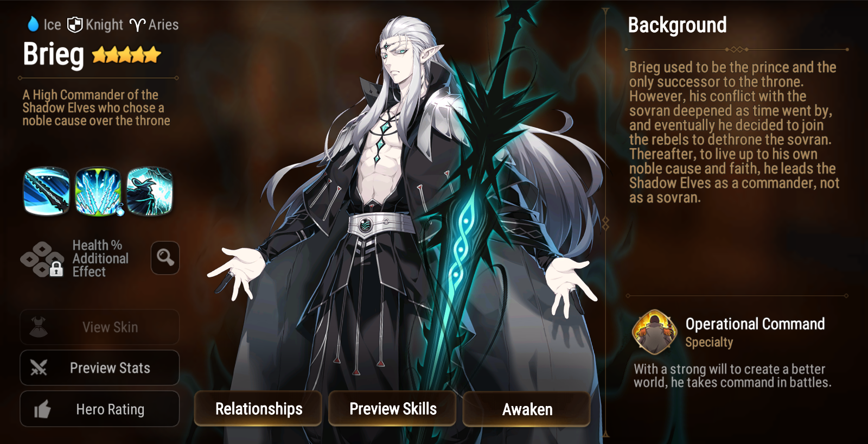Image resolution: width=868 pixels, height=444 pixels.
Task: Click the Aries zodiac symbol icon
Action: coord(138,25)
